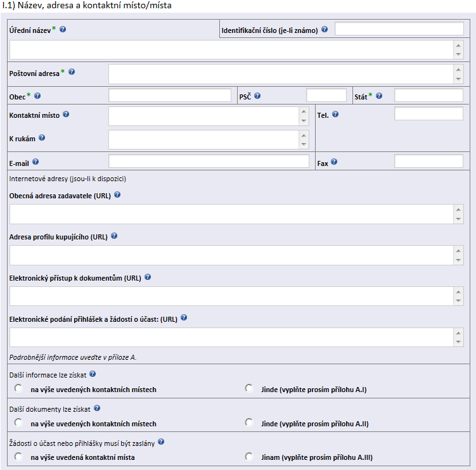Click help icon beside Stát label
Image resolution: width=476 pixels, height=470 pixels.
click(379, 96)
